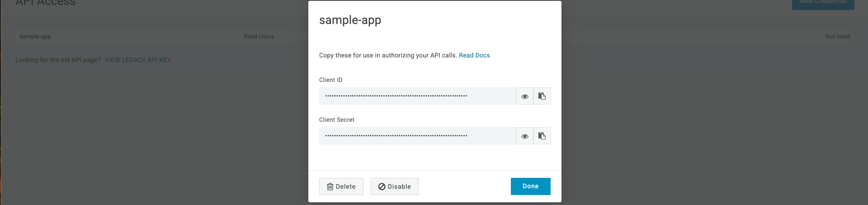Select the sample-app row in credentials list
The image size is (868, 205).
(x=434, y=36)
